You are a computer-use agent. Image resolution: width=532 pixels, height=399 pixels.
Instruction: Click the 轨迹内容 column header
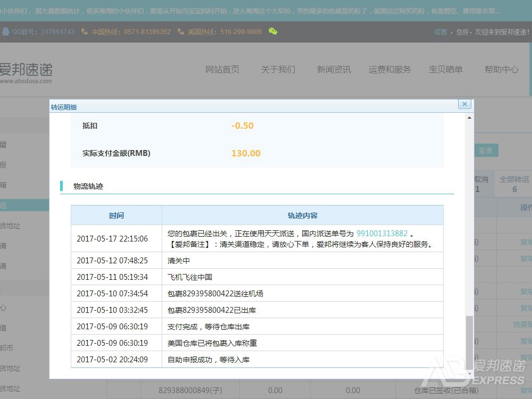[302, 215]
